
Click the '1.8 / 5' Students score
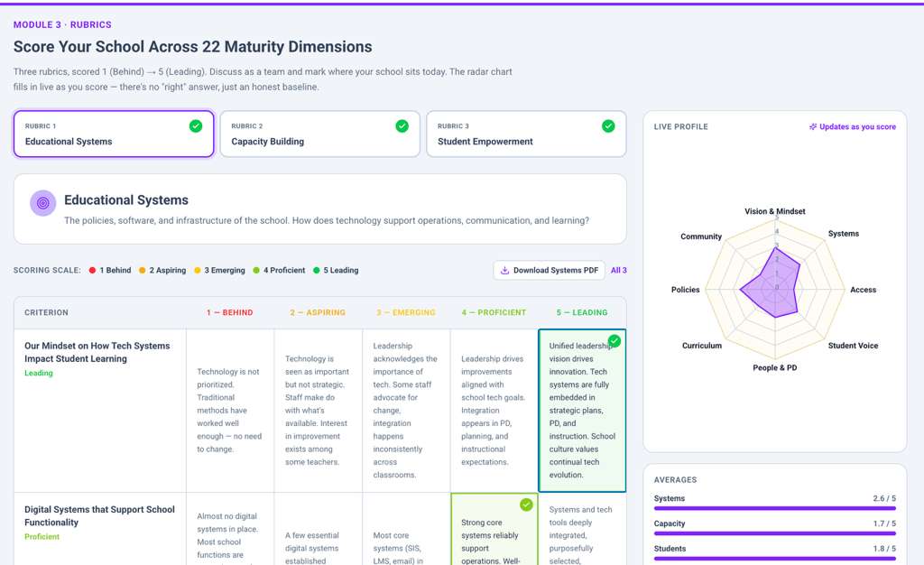point(884,549)
